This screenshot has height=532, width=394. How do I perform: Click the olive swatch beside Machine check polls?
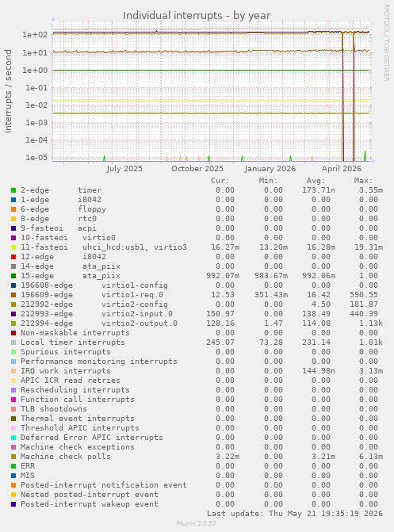[x=13, y=457]
